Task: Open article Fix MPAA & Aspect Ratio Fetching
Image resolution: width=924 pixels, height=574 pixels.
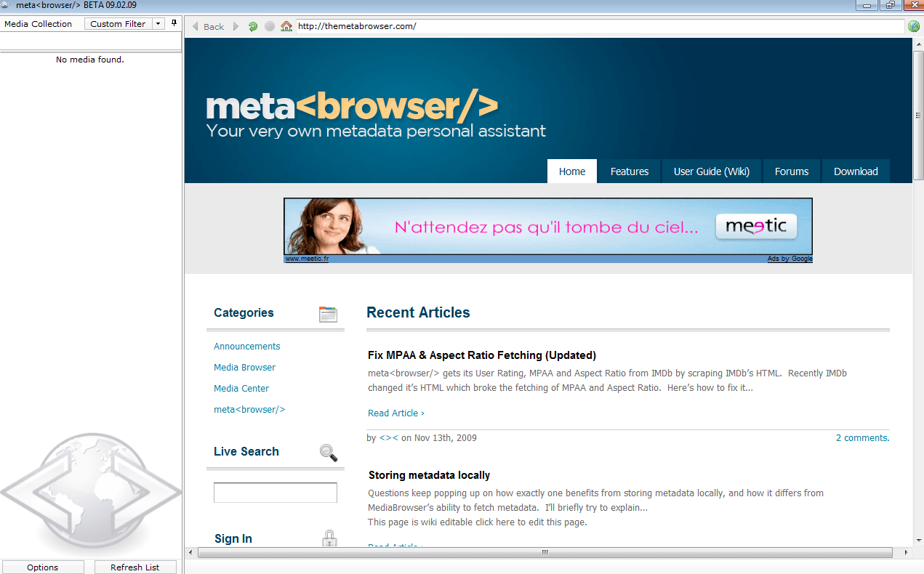Action: point(482,355)
